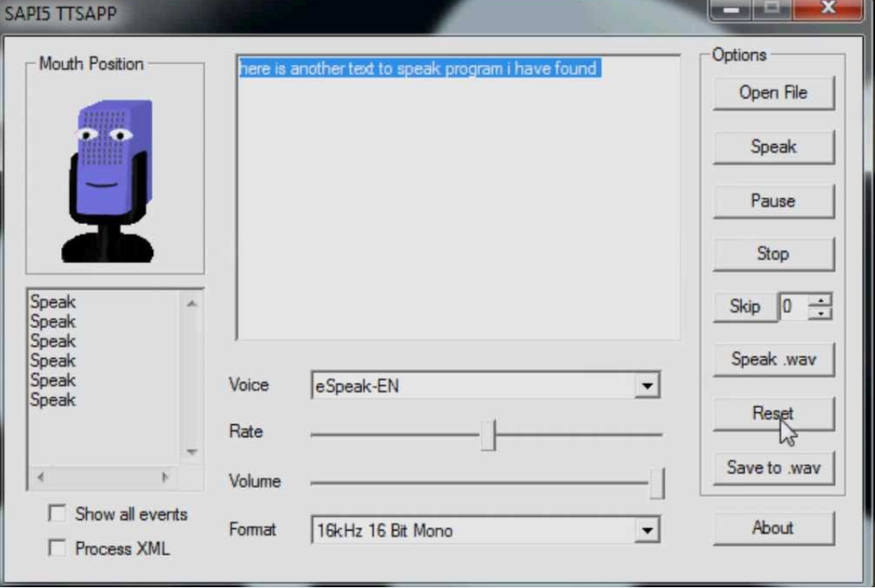Click the Rate slider thumb
Image resolution: width=875 pixels, height=588 pixels.
pos(488,435)
